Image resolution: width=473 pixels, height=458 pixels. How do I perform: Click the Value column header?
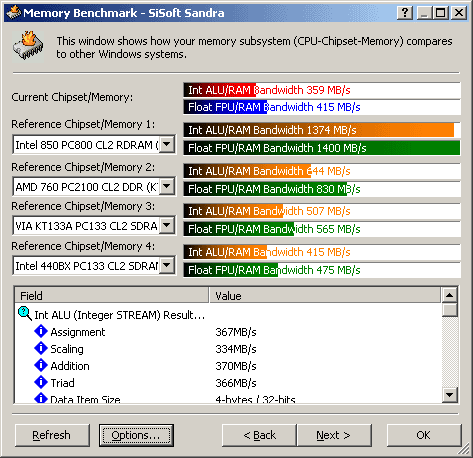(x=325, y=295)
